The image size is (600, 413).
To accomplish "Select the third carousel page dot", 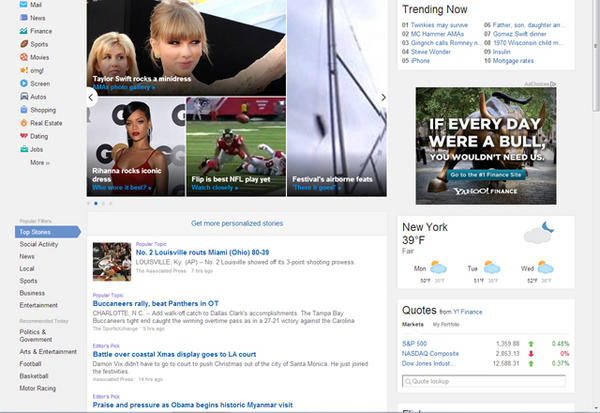I will point(103,204).
